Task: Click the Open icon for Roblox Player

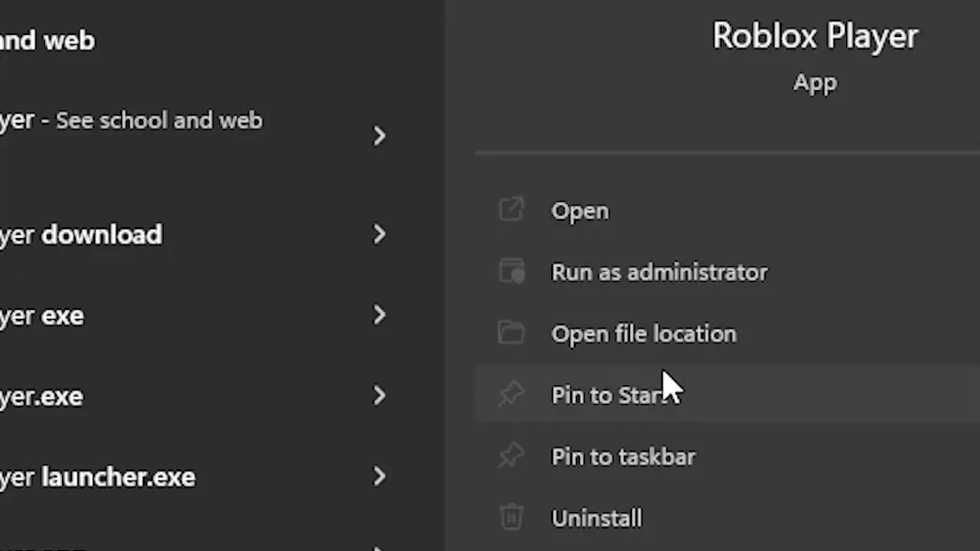Action: coord(511,210)
